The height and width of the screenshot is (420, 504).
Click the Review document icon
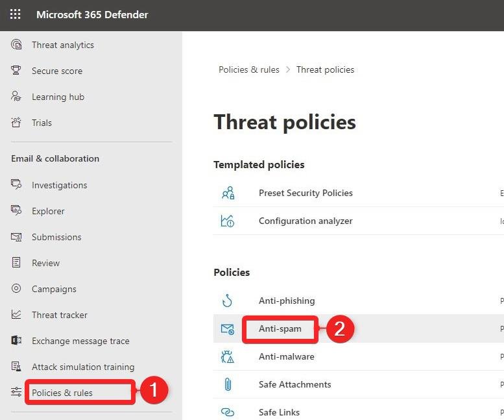pos(16,263)
